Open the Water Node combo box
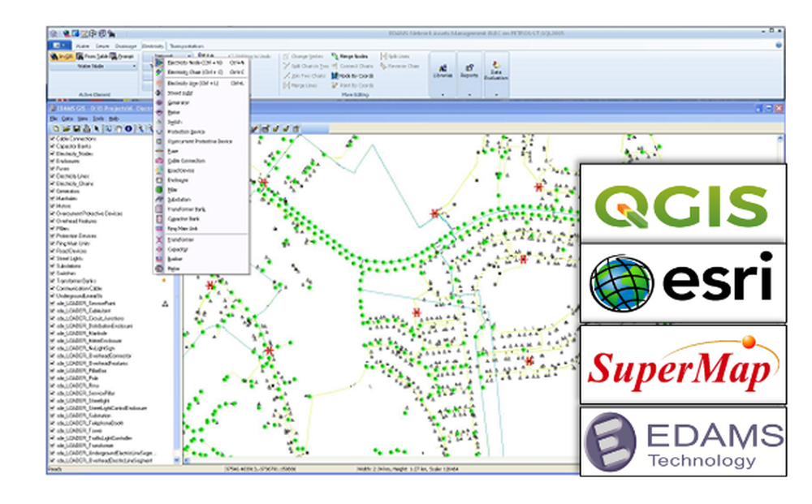 click(93, 67)
